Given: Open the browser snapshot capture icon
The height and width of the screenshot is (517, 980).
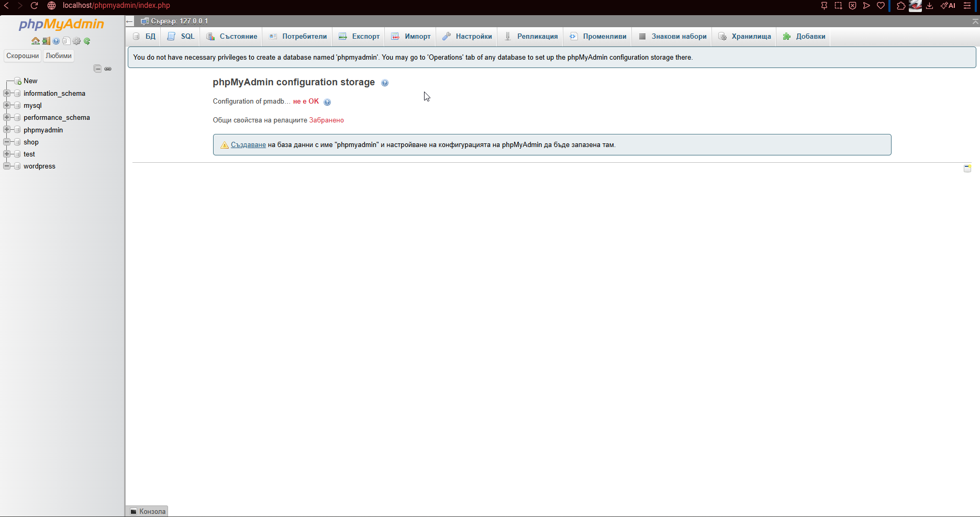Looking at the screenshot, I should [838, 6].
